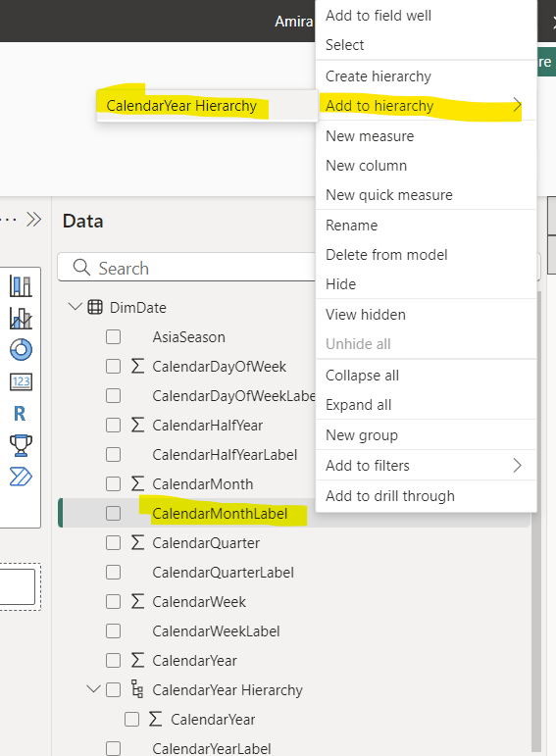The height and width of the screenshot is (756, 556).
Task: Choose the trophy (Goals) visual icon
Action: tap(21, 445)
